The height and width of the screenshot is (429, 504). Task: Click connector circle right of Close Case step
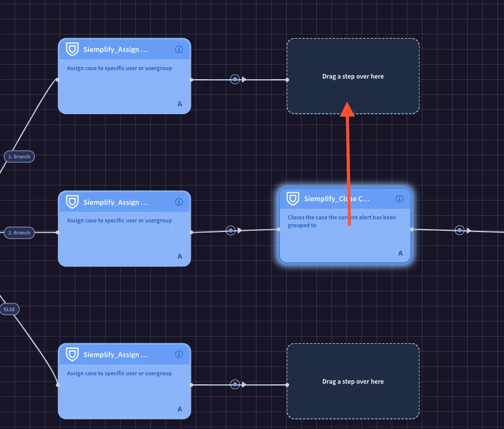[x=460, y=230]
